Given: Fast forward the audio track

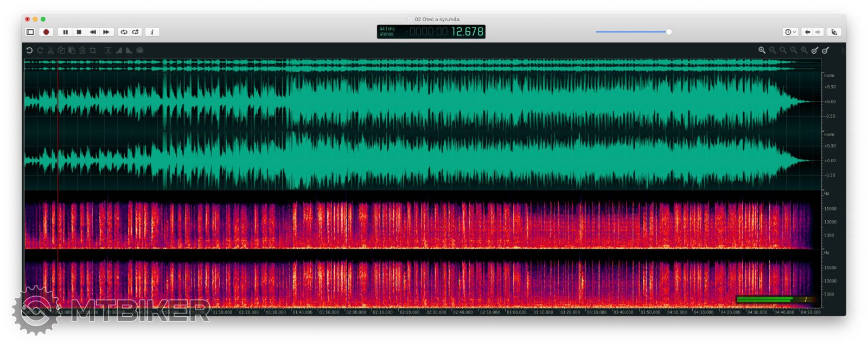Looking at the screenshot, I should click(106, 32).
